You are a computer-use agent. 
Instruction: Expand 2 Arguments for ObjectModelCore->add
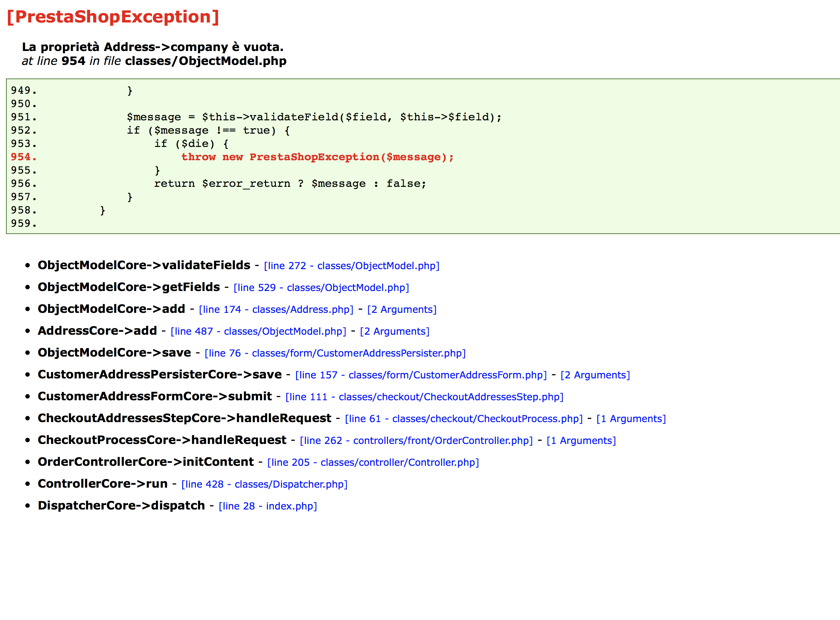[401, 309]
